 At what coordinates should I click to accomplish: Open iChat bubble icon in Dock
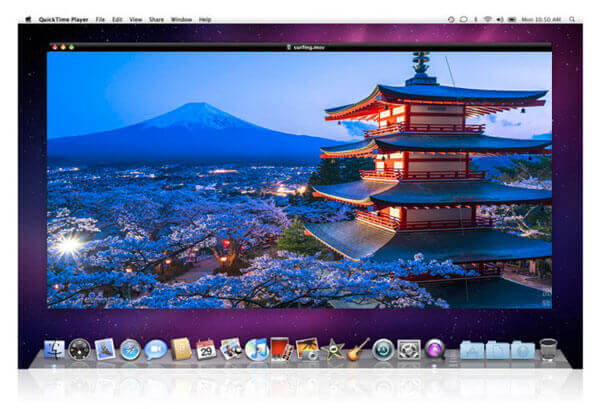(x=156, y=349)
